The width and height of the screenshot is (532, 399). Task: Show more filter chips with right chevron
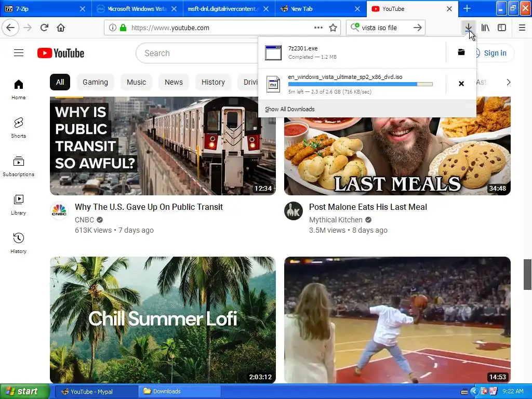pos(508,82)
